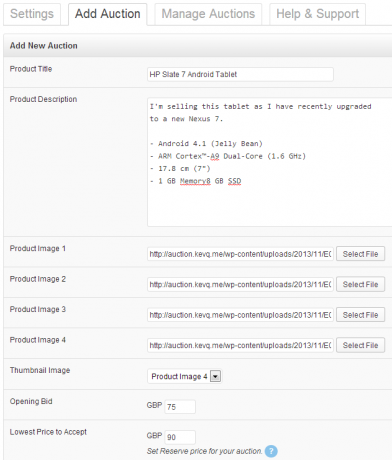Switch to the Add Auction tab
392x460 pixels.
click(x=107, y=14)
